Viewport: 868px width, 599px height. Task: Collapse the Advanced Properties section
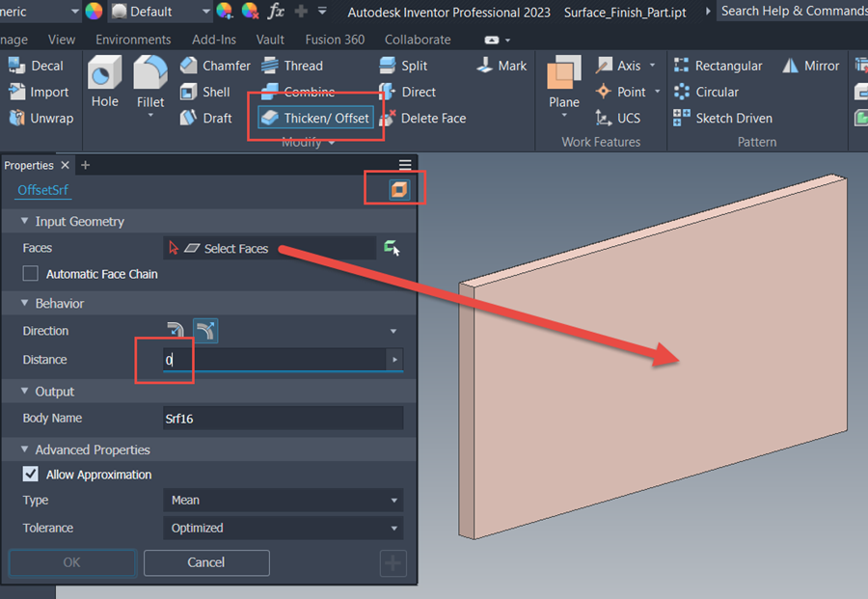tap(23, 449)
